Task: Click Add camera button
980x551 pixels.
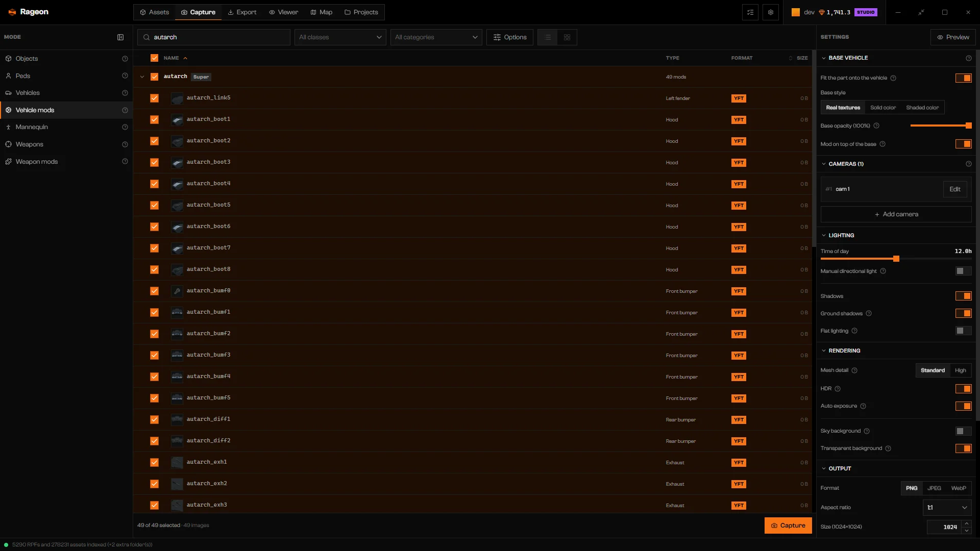Action: tap(896, 214)
